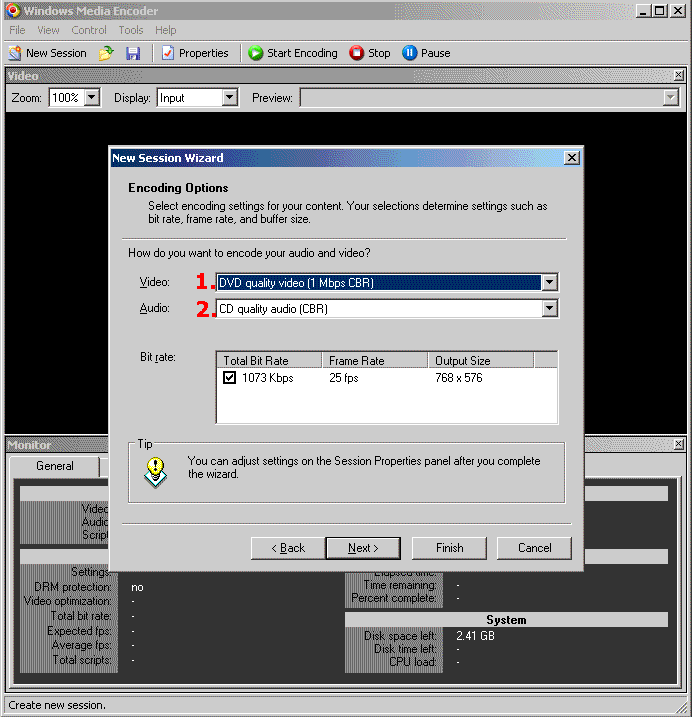The width and height of the screenshot is (692, 717).
Task: Expand the Preview dropdown
Action: pyautogui.click(x=671, y=97)
